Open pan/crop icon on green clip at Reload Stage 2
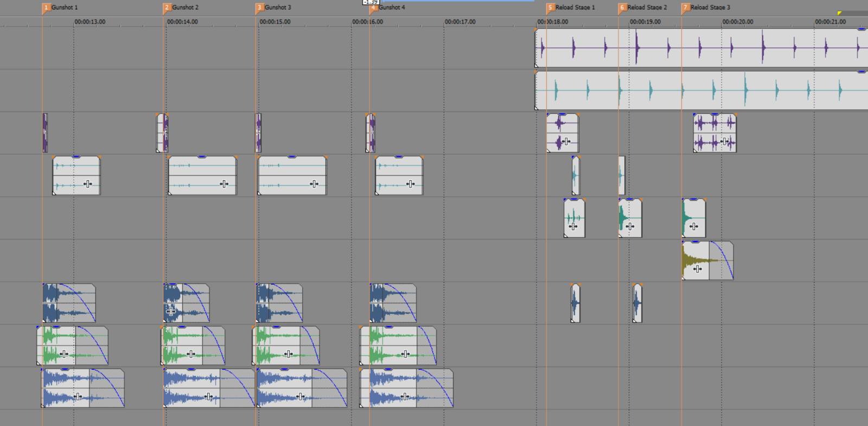Viewport: 868px width, 426px height. [630, 226]
